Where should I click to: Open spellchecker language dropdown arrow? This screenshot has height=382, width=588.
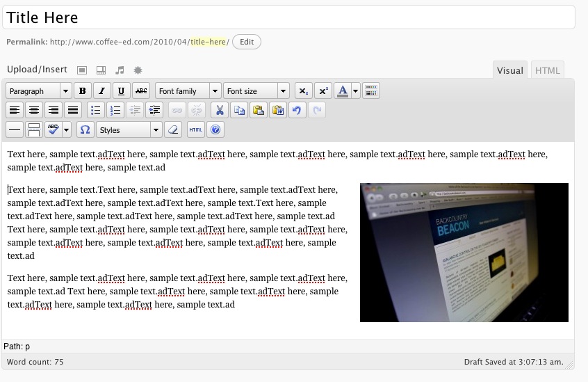(x=66, y=130)
